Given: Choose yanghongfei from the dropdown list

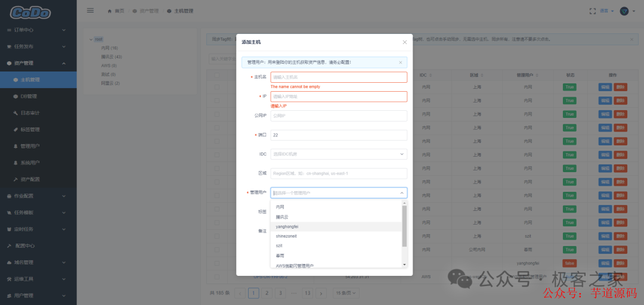Looking at the screenshot, I should click(x=336, y=226).
